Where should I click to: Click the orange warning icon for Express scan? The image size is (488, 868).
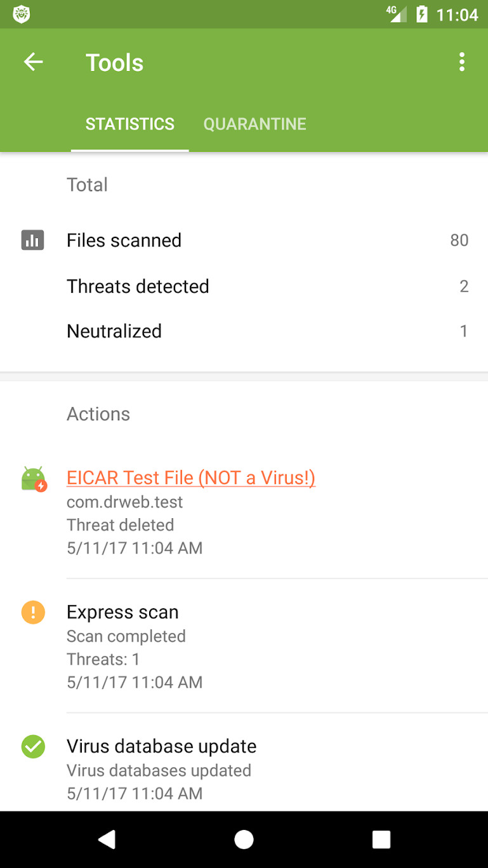coord(33,612)
